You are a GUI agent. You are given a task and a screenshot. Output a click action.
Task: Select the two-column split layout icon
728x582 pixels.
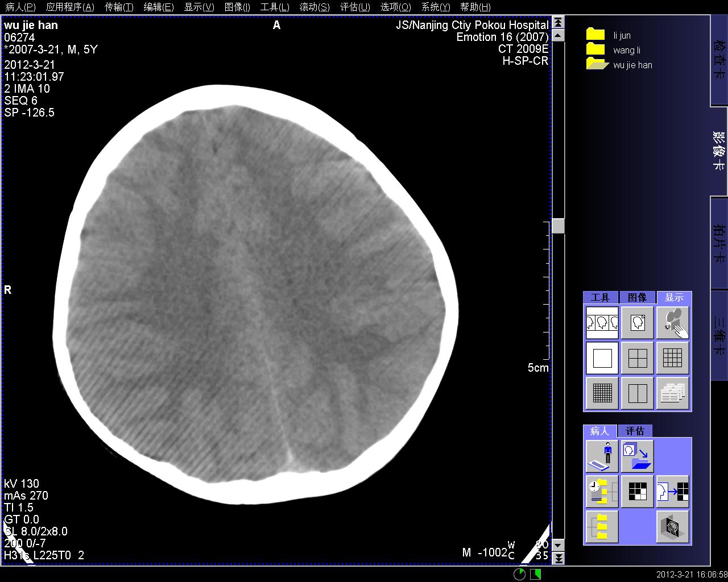[637, 393]
